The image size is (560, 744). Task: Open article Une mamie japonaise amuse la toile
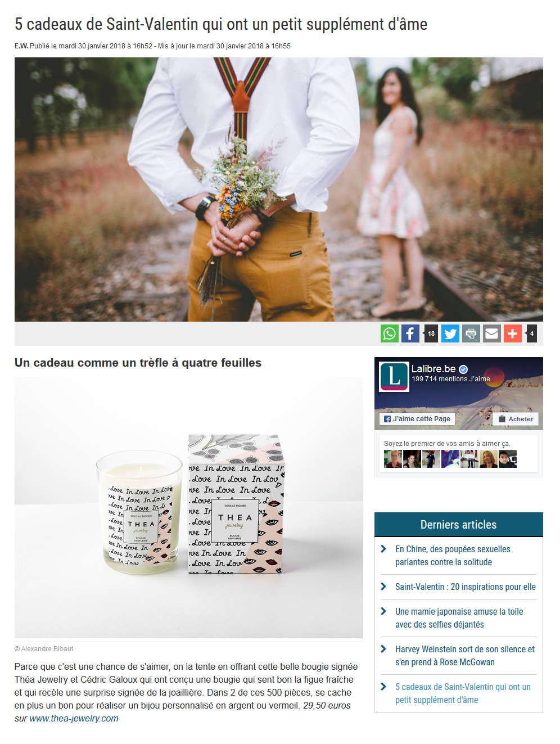point(459,618)
